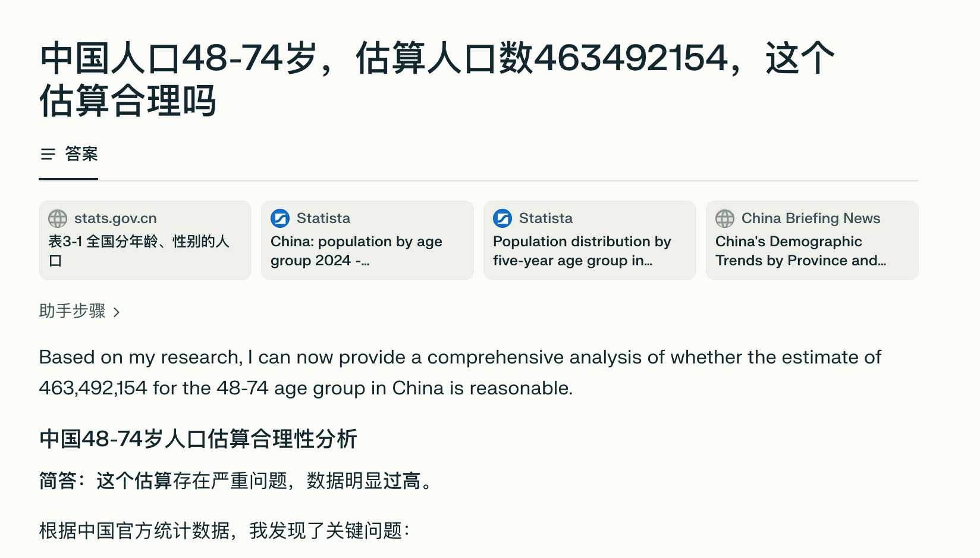Click the globe icon on China Briefing News card
The height and width of the screenshot is (558, 980).
tap(725, 218)
